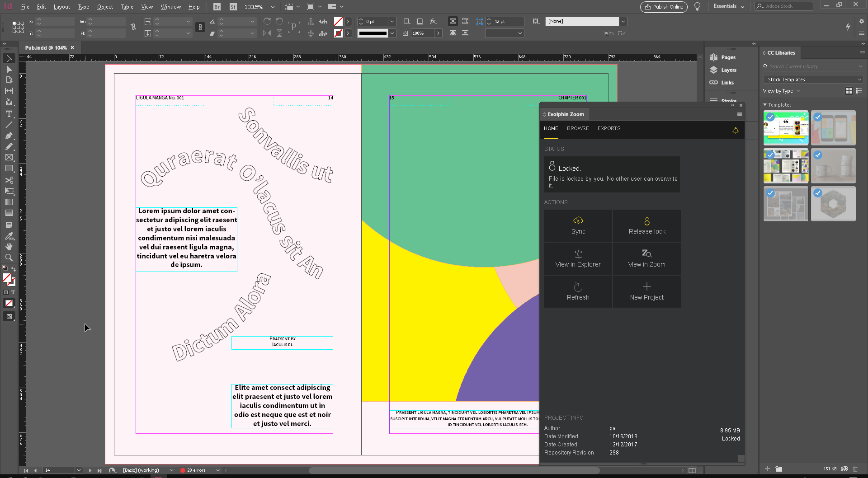Select the Free Transform tool

pos(9,191)
